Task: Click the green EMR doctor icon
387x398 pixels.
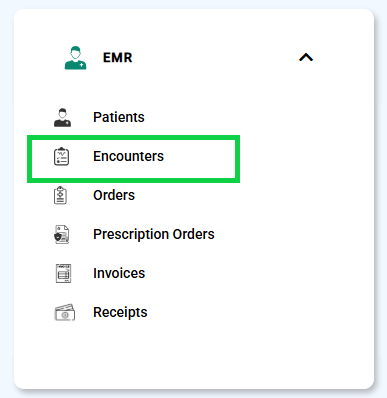Action: click(75, 58)
